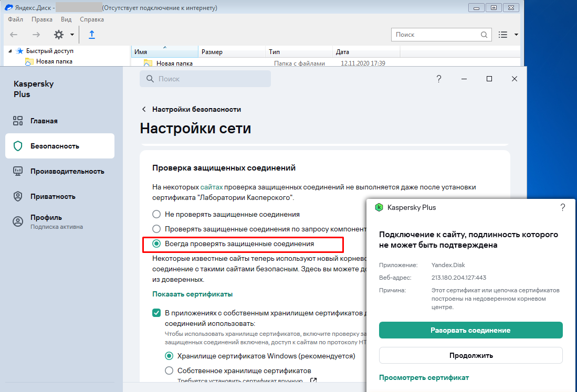Open the сайтах link

pos(212,187)
